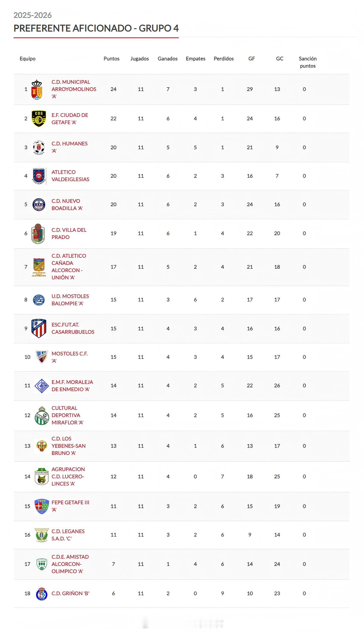Click the FEPE Getafe III shield icon
Screen dimensions: 364x632
pyautogui.click(x=41, y=506)
